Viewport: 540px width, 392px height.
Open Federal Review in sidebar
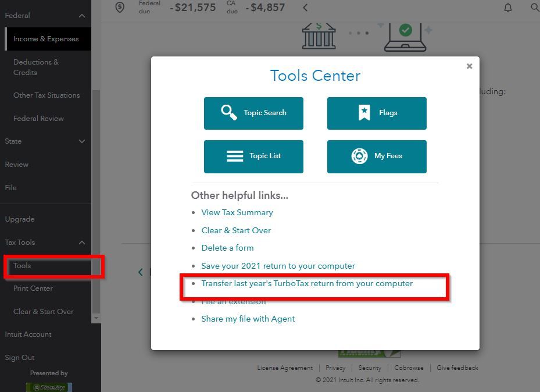(x=38, y=119)
